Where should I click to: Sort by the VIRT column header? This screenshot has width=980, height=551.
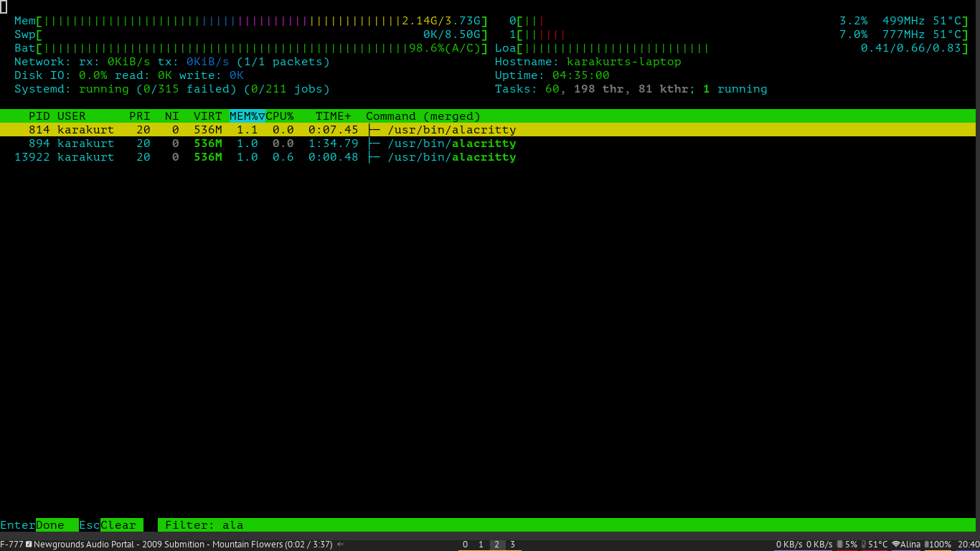click(208, 116)
